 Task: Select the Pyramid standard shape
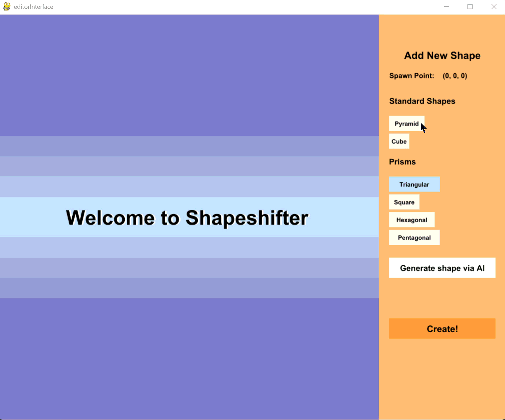[407, 124]
